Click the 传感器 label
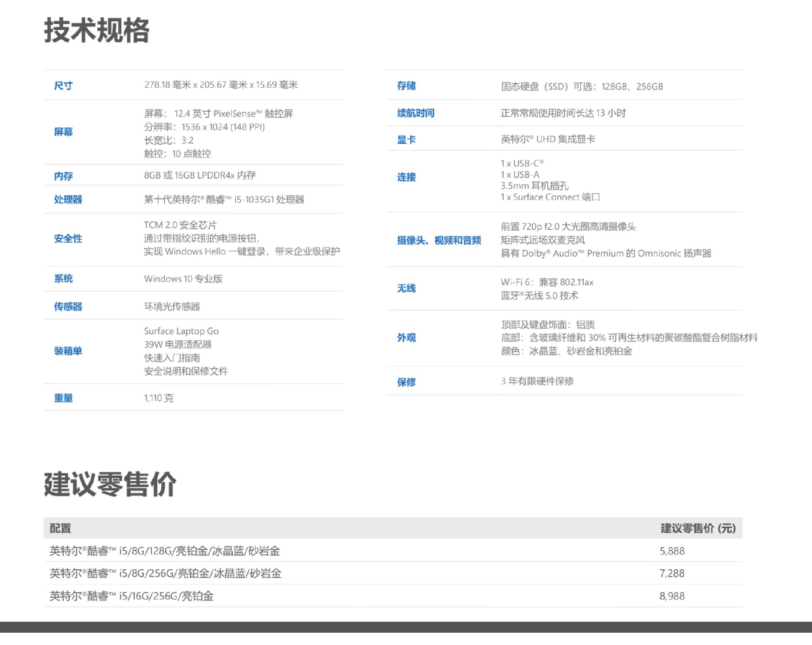Viewport: 812px width, 645px height. coord(68,306)
